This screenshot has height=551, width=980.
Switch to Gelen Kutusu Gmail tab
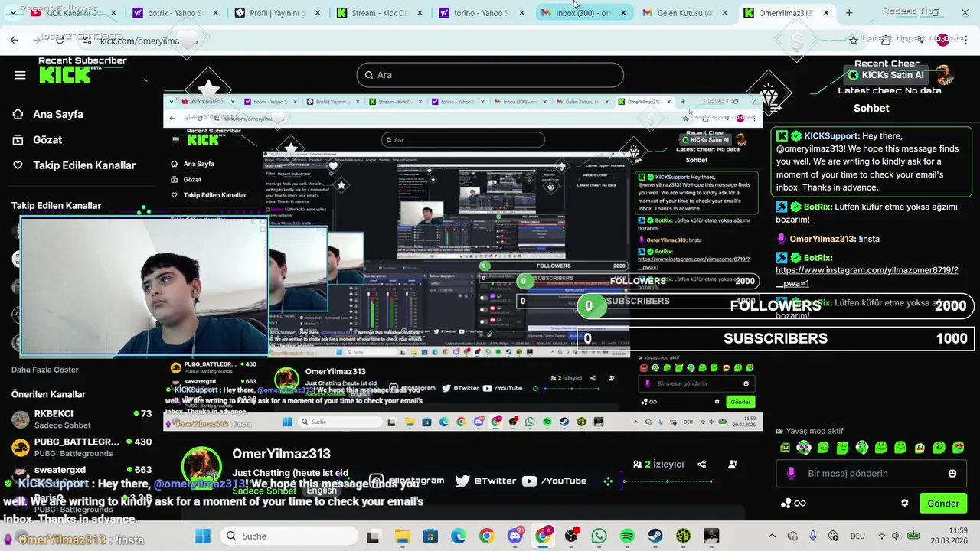pyautogui.click(x=684, y=13)
